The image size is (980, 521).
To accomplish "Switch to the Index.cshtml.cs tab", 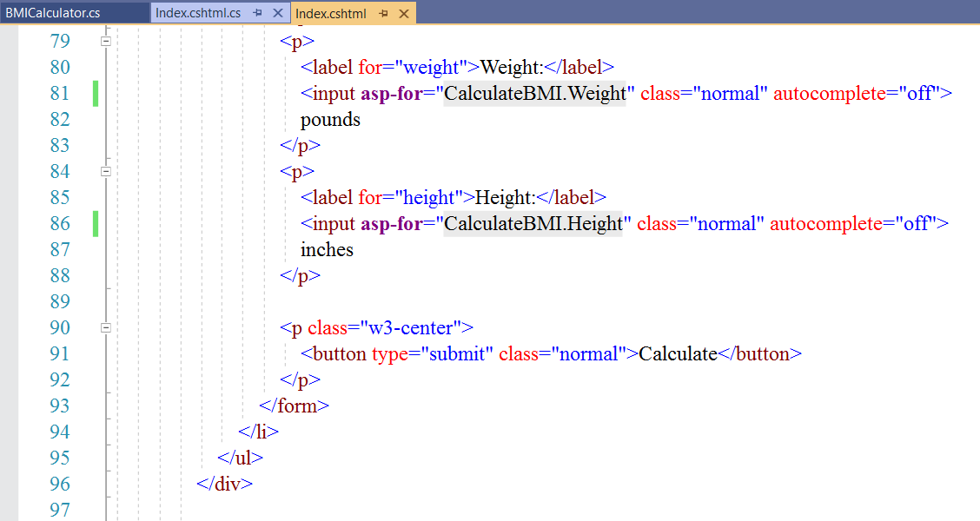I will 198,13.
